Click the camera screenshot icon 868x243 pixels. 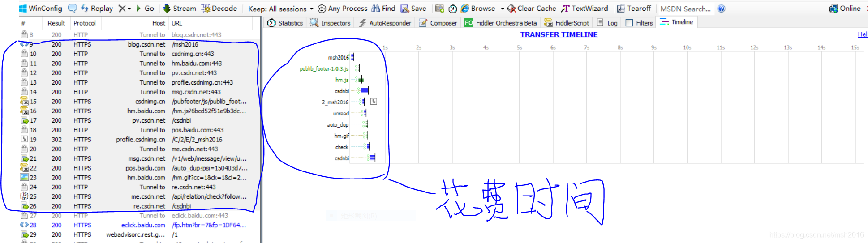coord(439,9)
